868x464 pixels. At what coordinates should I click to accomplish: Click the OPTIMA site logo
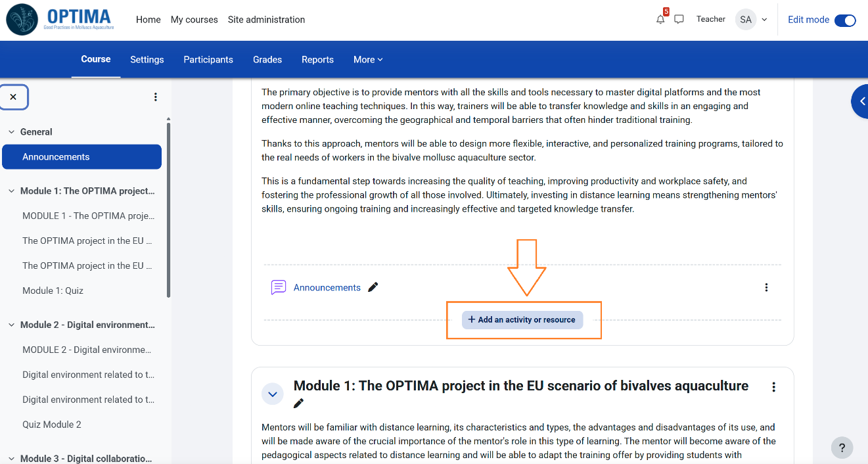click(x=60, y=20)
